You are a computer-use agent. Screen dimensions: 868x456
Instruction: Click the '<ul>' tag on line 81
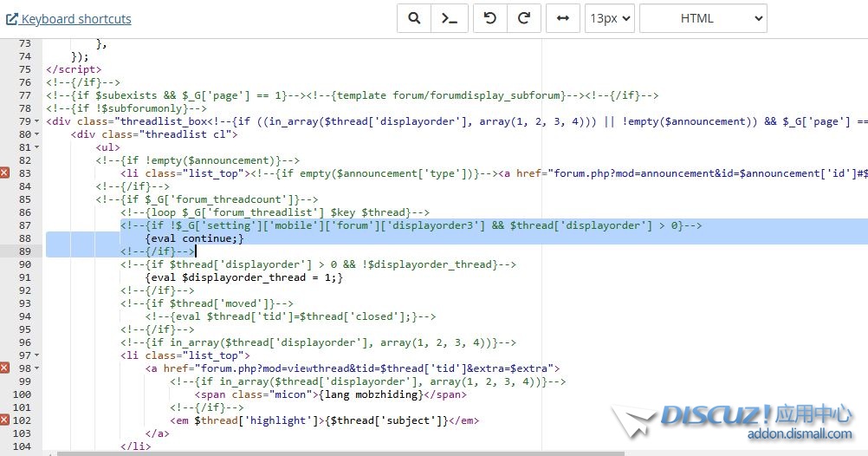[108, 147]
